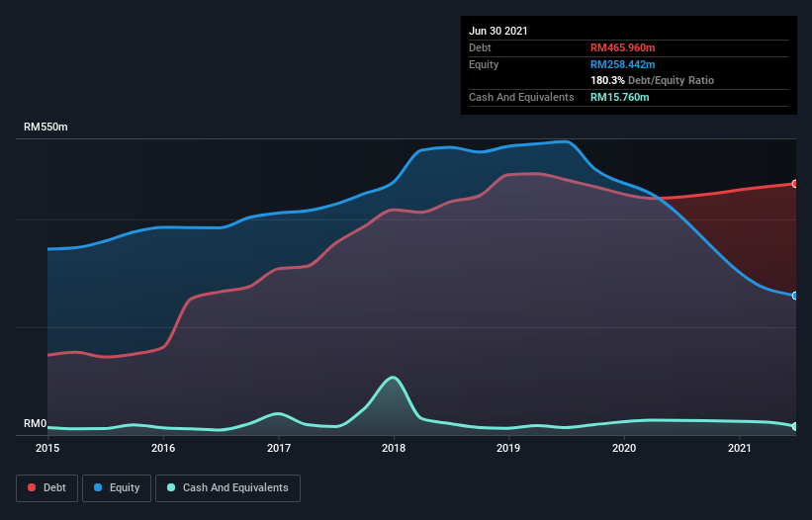Toggle the Equity legend button
This screenshot has width=812, height=520.
117,488
